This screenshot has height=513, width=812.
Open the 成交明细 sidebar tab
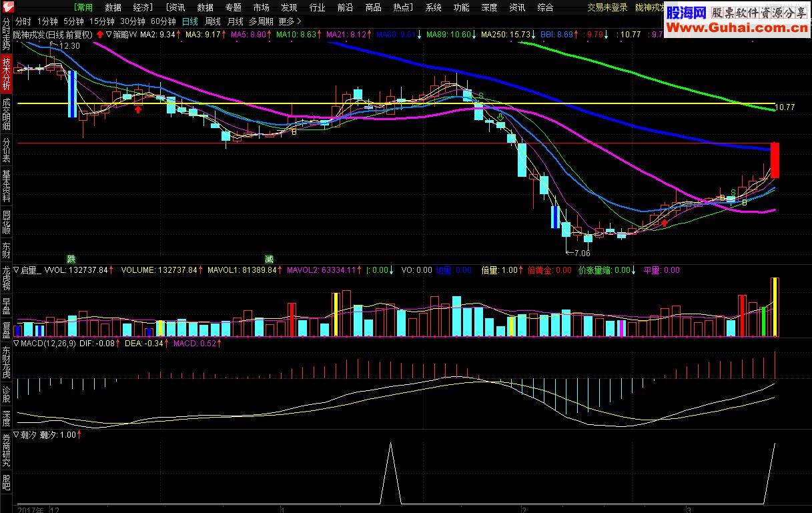[x=6, y=115]
